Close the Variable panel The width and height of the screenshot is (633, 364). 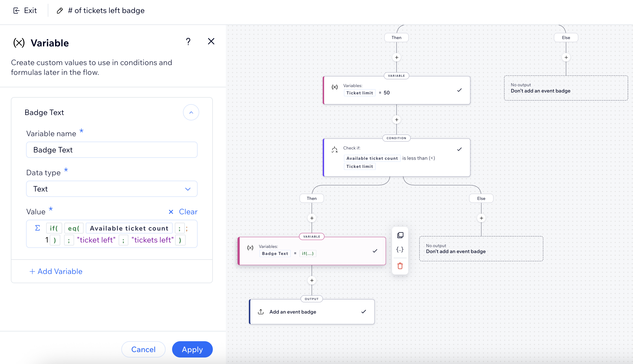click(211, 41)
